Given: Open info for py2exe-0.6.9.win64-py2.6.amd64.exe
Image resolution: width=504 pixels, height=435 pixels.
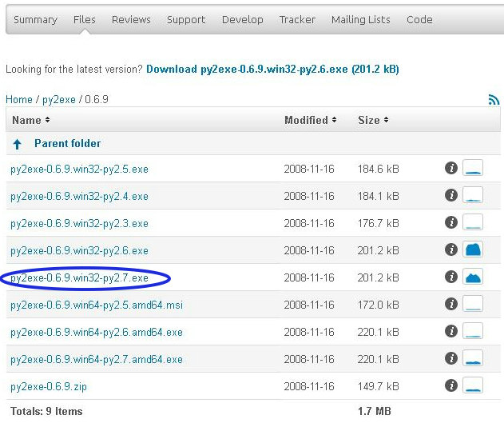Looking at the screenshot, I should [x=451, y=331].
